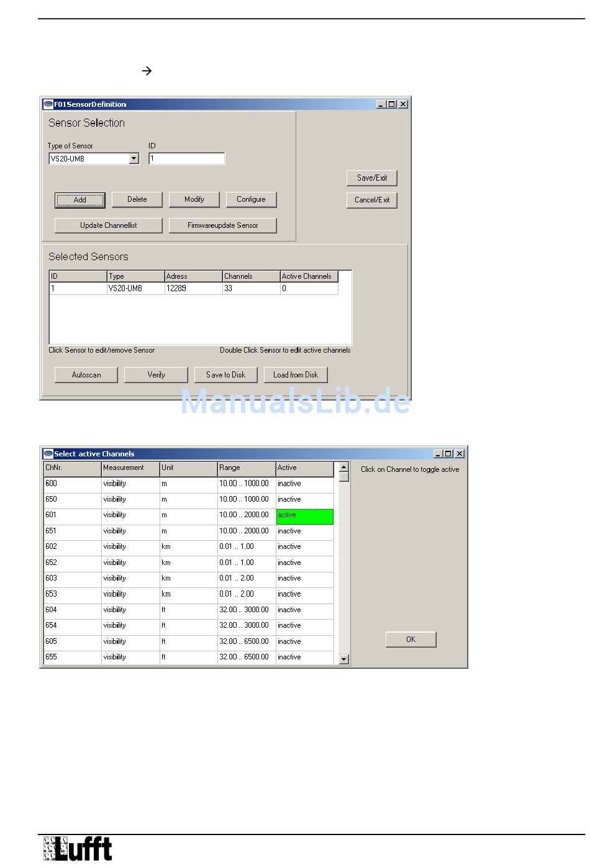Click scroll up arrow in channel list

click(344, 467)
